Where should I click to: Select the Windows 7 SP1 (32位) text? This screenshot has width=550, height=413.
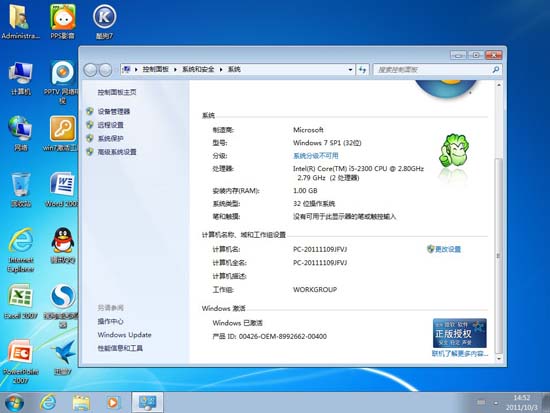pyautogui.click(x=327, y=142)
